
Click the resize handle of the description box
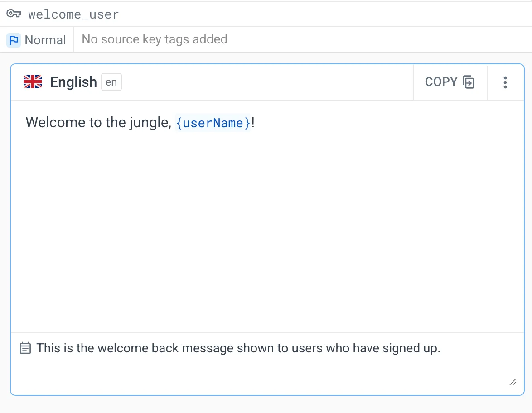point(513,382)
